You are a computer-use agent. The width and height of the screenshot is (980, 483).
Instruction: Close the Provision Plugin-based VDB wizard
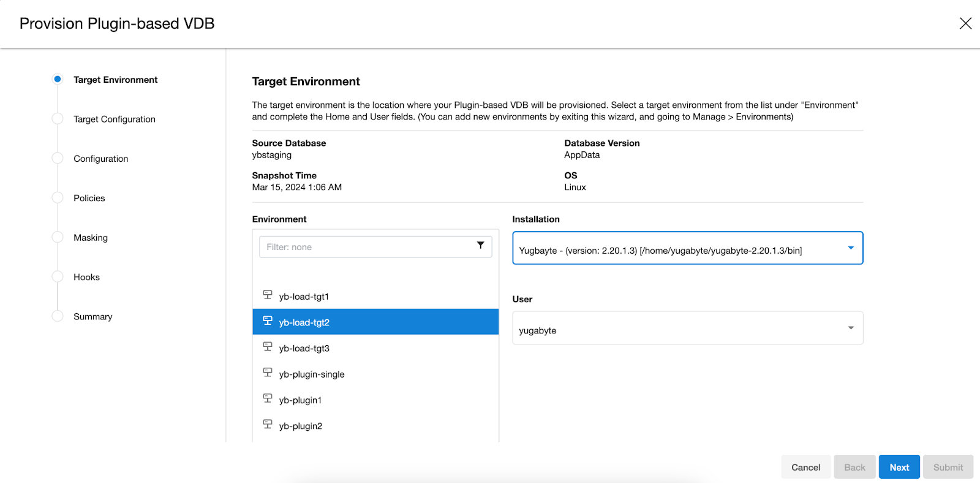[965, 23]
